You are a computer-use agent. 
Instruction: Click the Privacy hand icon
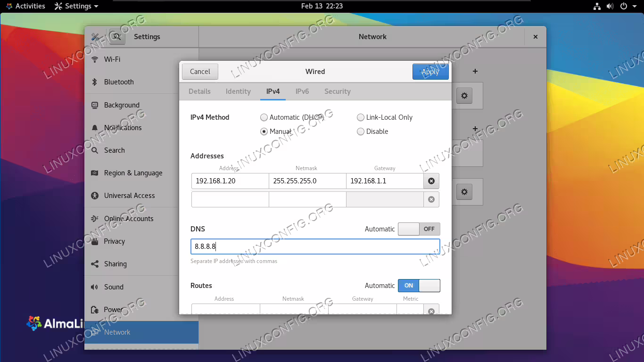click(95, 241)
